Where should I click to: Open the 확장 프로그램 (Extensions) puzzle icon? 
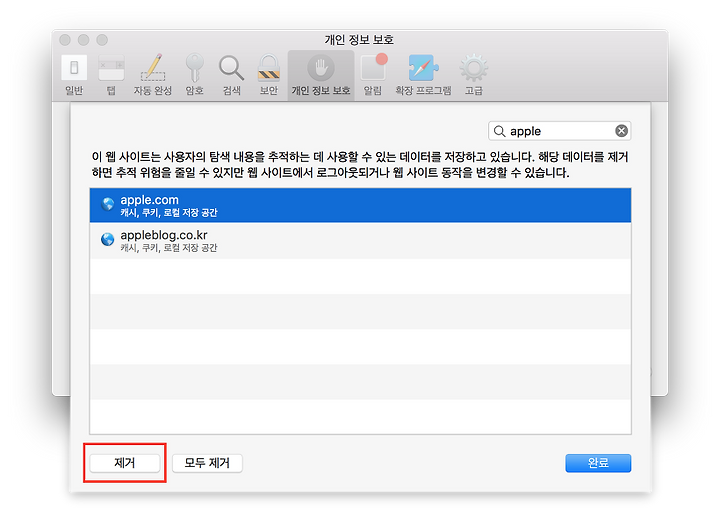(423, 68)
